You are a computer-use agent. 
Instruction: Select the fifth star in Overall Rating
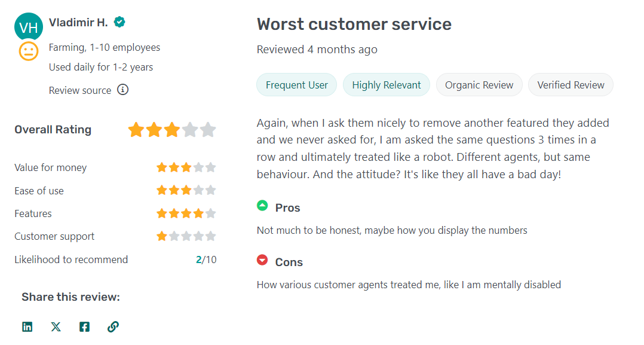coord(208,129)
